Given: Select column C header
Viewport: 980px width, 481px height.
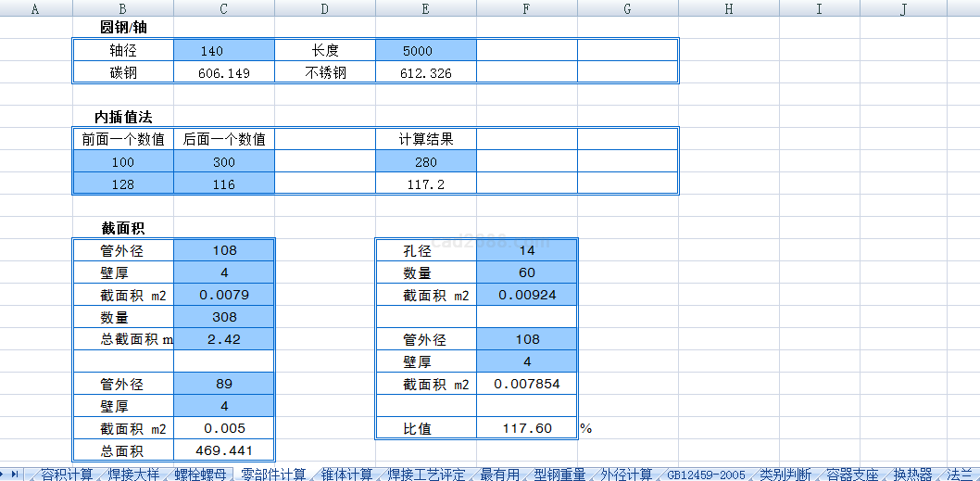Looking at the screenshot, I should (x=224, y=9).
